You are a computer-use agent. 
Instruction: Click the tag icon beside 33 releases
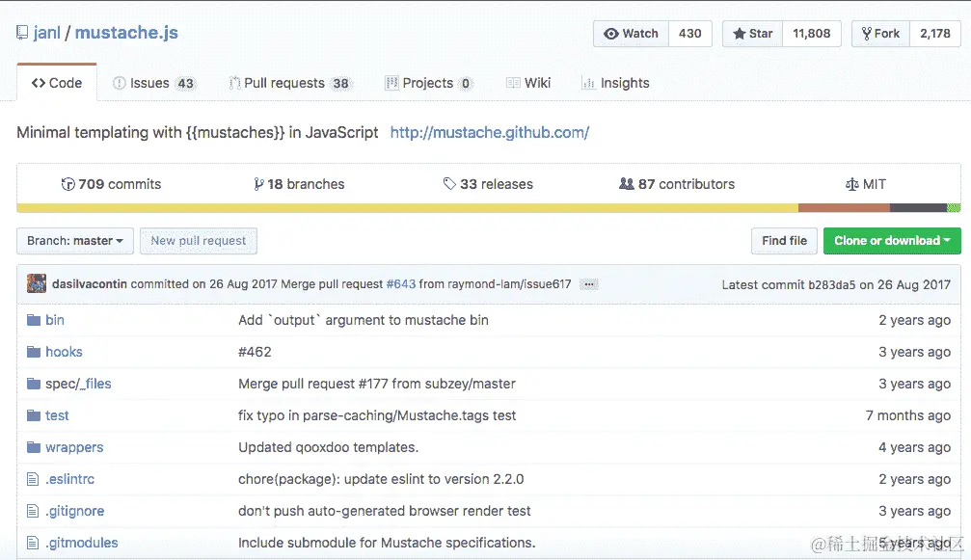click(x=449, y=184)
